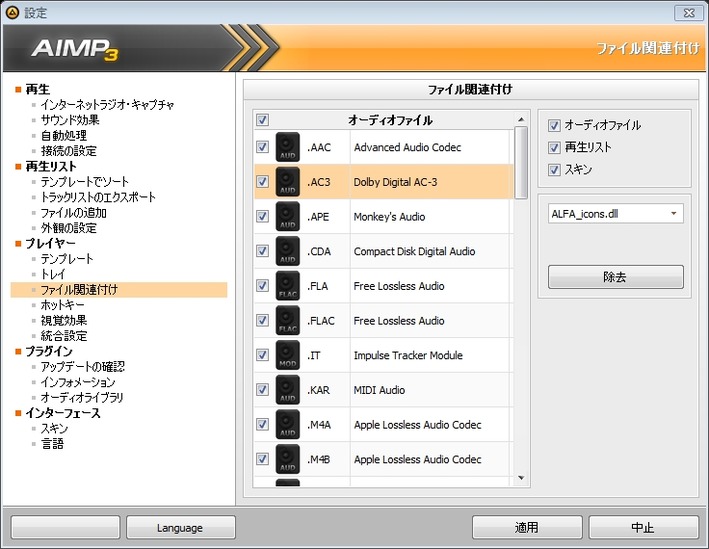709x549 pixels.
Task: Uncheck the .FLA association checkbox
Action: click(263, 286)
